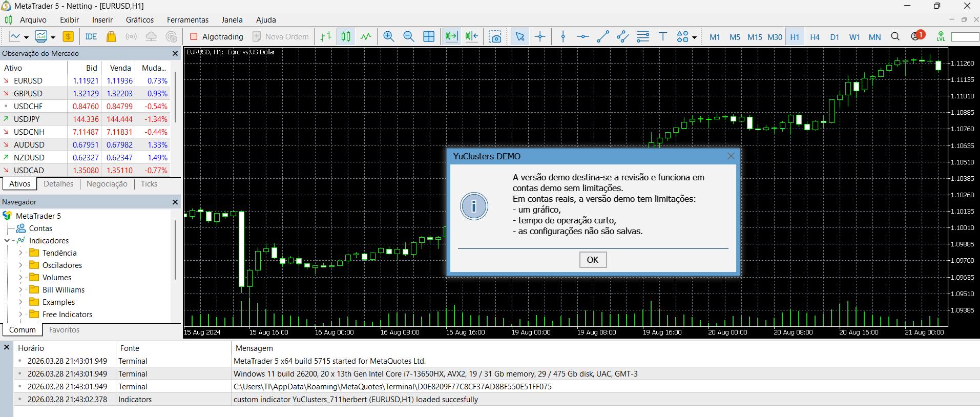Click the empty toolbar input box

point(965,37)
